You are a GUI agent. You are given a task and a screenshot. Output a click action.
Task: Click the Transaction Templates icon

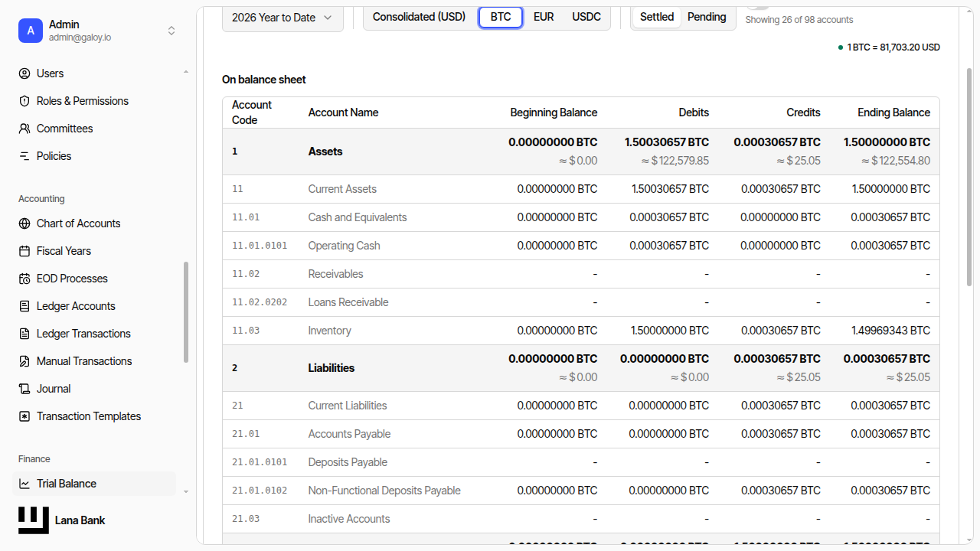point(24,416)
